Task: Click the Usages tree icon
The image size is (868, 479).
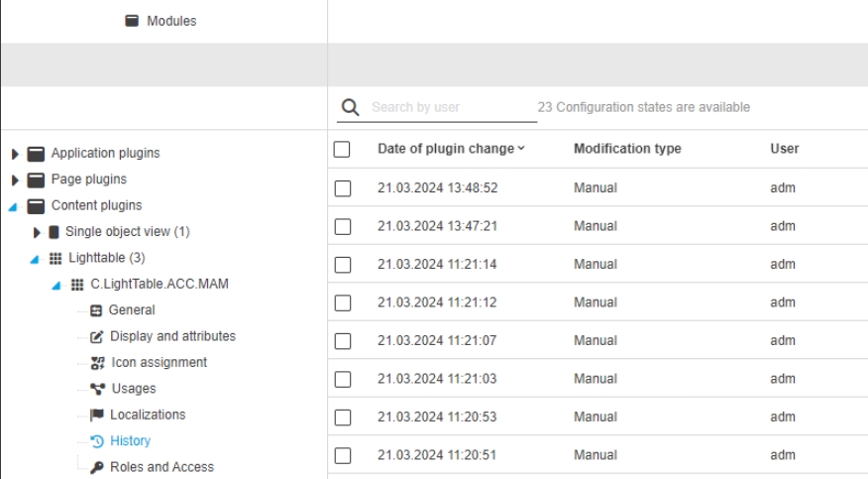Action: click(98, 389)
